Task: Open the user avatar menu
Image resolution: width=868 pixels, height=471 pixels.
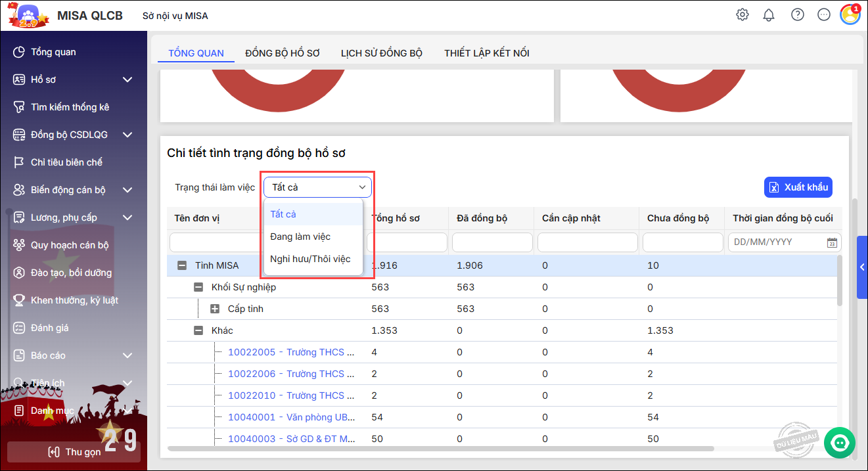Action: pyautogui.click(x=850, y=14)
